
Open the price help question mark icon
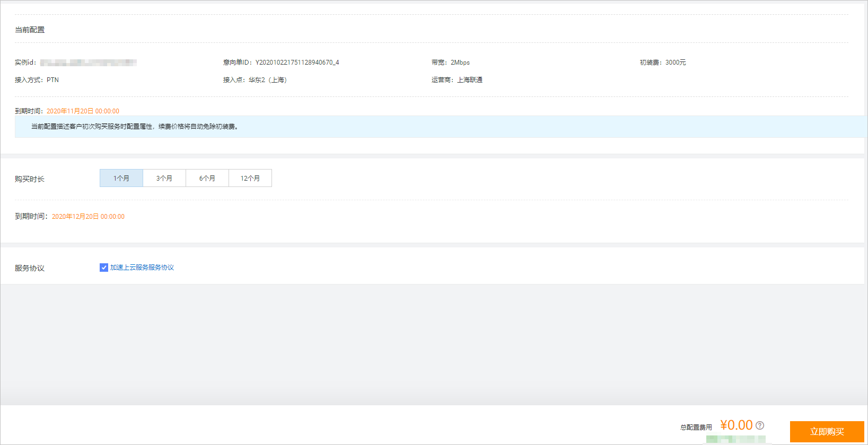tap(760, 425)
